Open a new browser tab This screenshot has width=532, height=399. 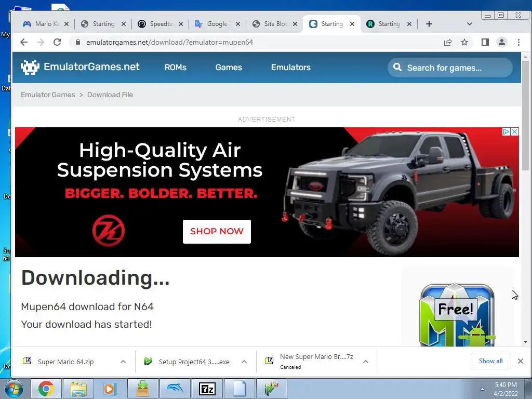coord(429,24)
